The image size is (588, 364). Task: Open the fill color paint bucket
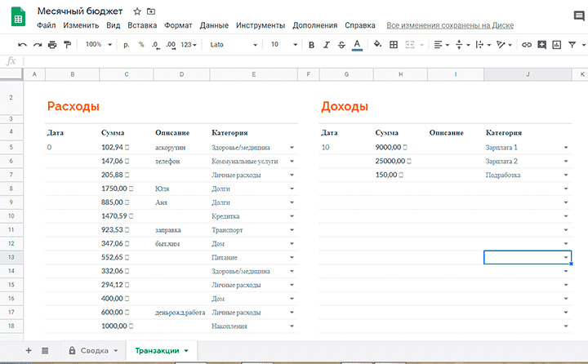tap(376, 44)
